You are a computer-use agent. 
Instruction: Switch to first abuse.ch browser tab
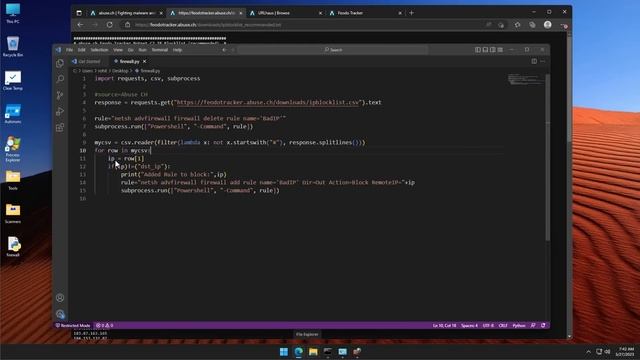click(126, 13)
